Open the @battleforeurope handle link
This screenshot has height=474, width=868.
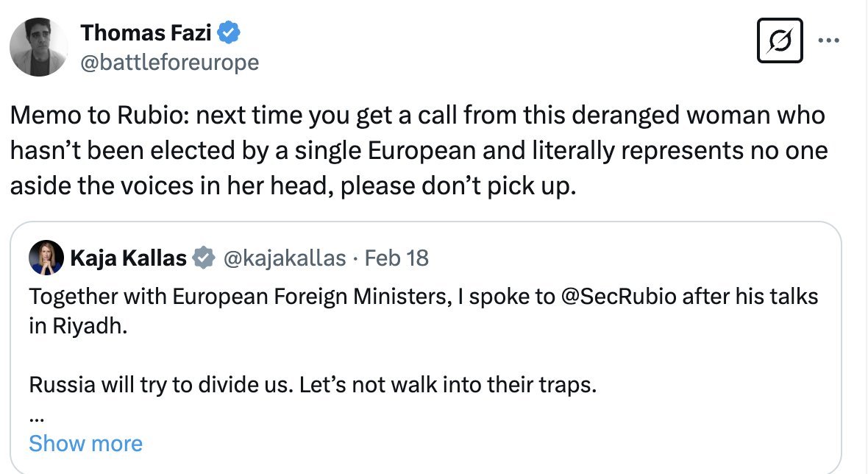pos(169,63)
